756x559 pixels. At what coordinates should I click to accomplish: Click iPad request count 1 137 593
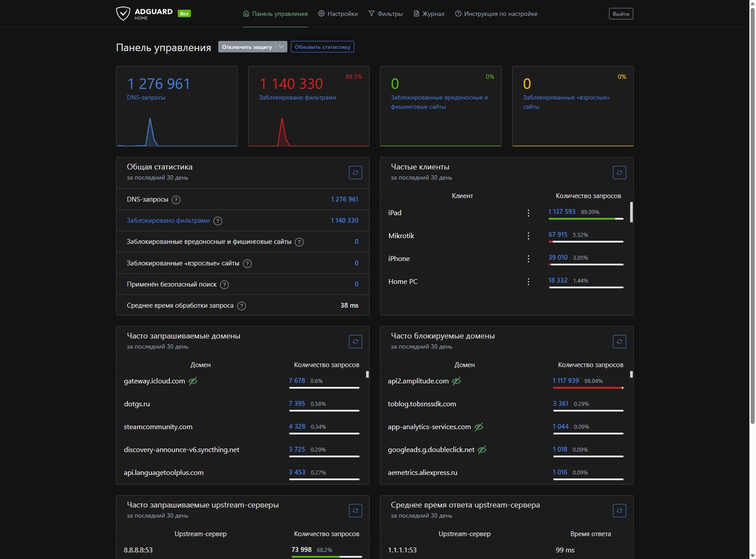click(562, 212)
